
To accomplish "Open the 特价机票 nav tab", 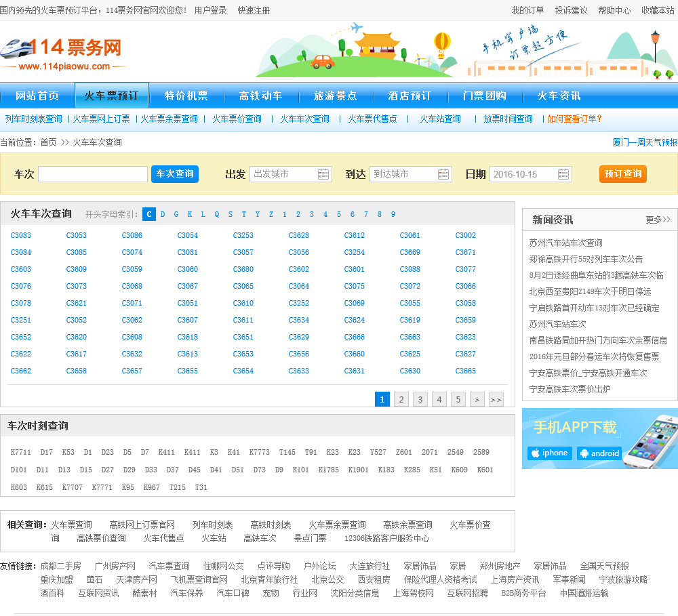I will (186, 96).
